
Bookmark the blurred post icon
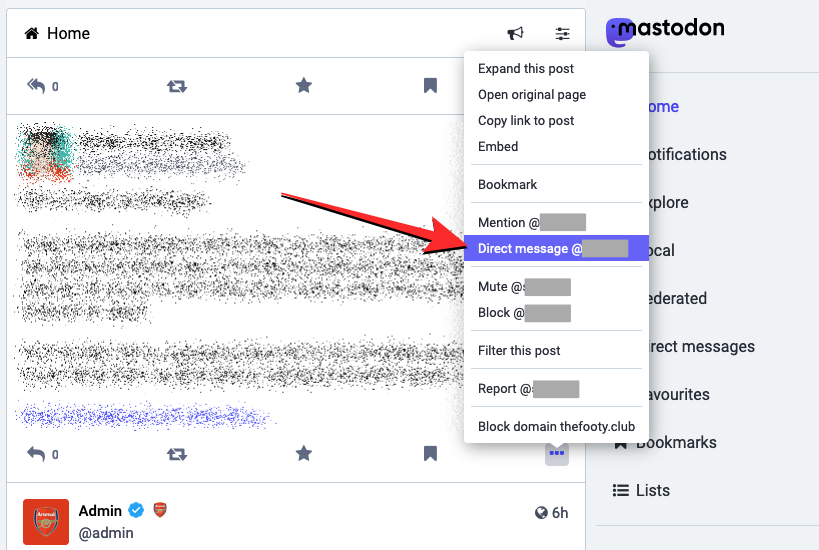[x=430, y=453]
